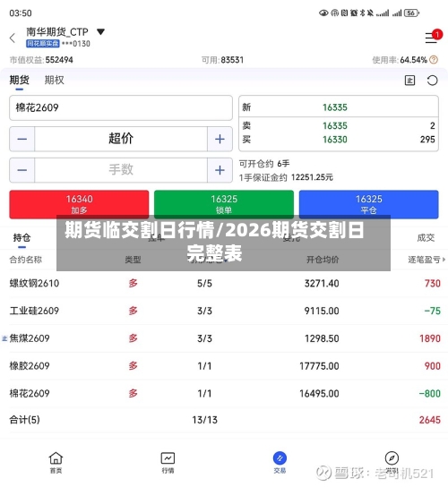Tap the red 加多 16340 button
The height and width of the screenshot is (487, 448).
79,204
